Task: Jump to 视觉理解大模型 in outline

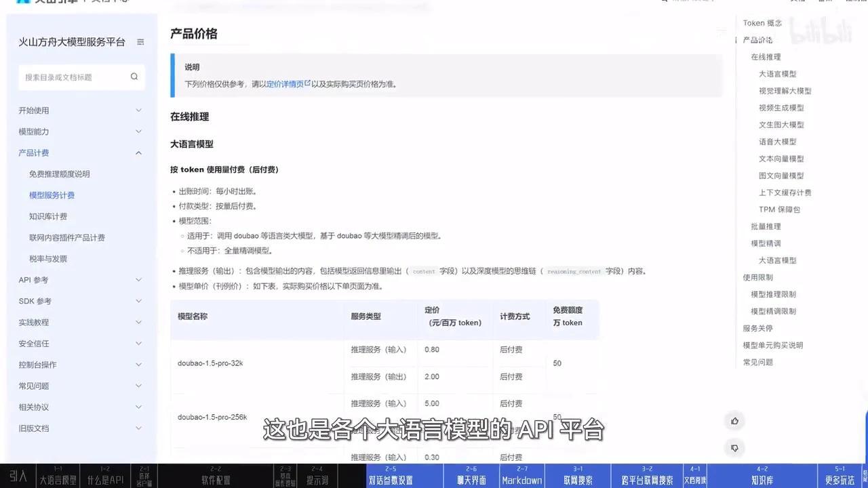Action: (785, 91)
